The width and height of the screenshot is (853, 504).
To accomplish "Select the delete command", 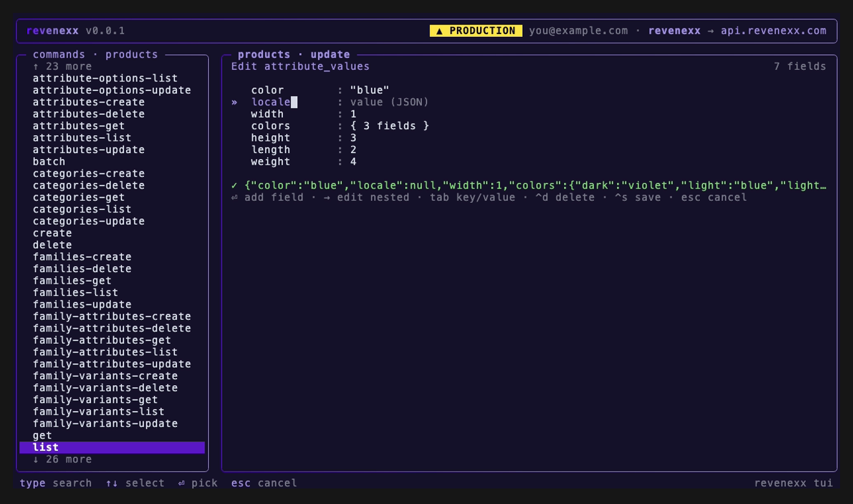I will (52, 245).
